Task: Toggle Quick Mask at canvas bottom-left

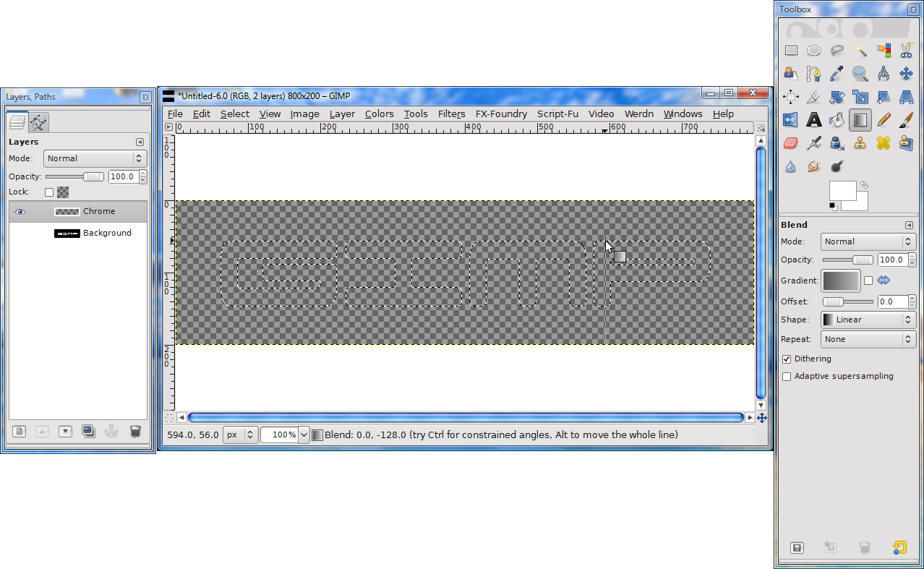Action: coord(169,417)
